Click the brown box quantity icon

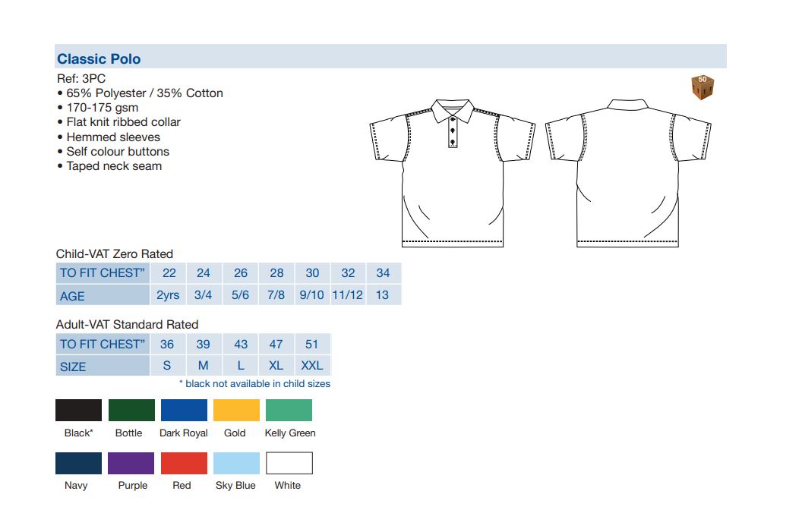pyautogui.click(x=703, y=87)
